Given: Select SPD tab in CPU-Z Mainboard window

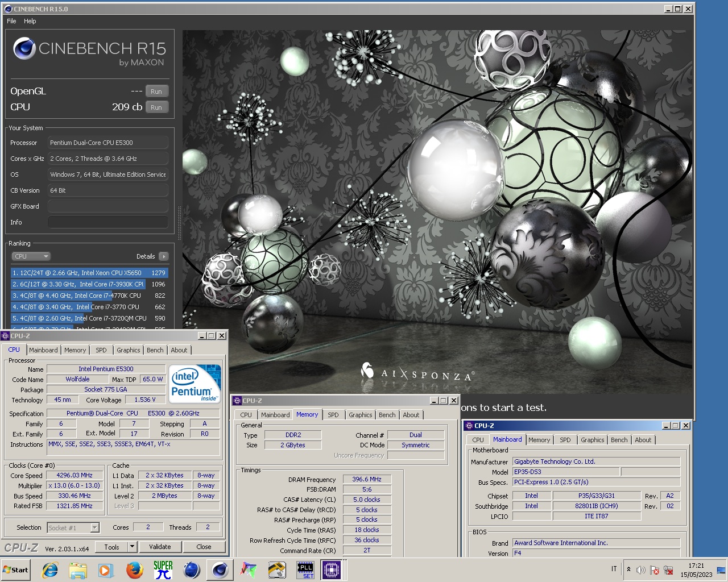Looking at the screenshot, I should coord(565,440).
